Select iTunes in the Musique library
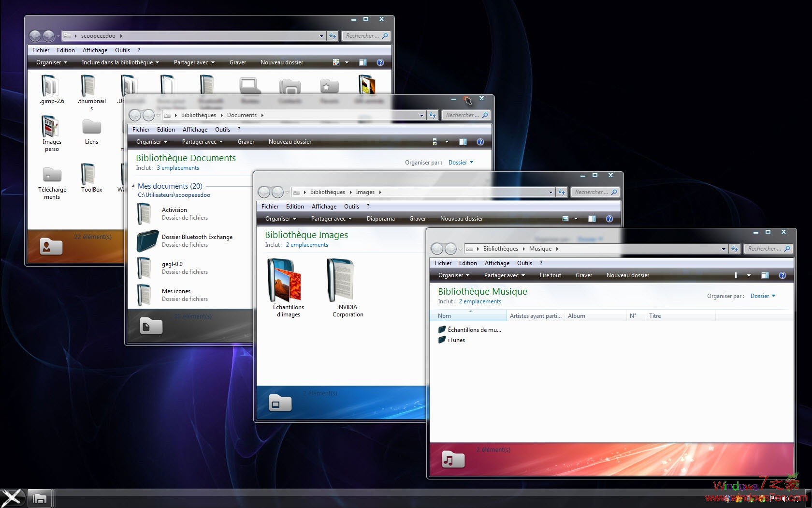Screen dimensions: 812x508 456,340
